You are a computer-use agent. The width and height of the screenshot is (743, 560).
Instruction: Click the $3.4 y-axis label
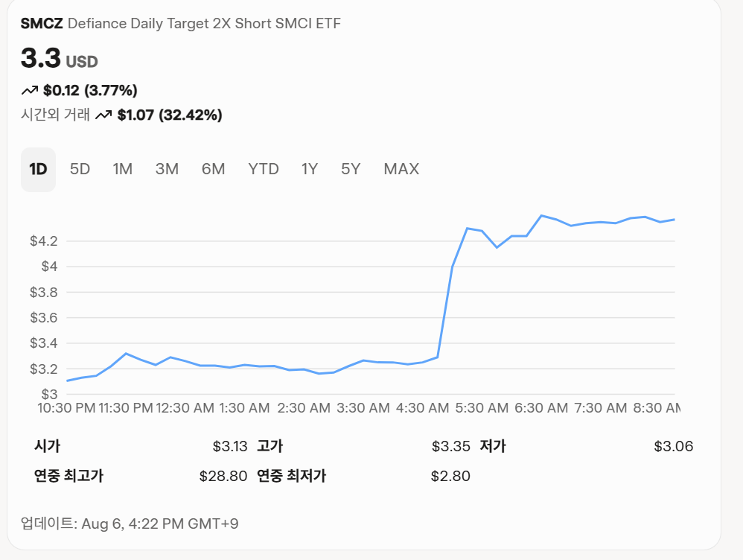click(44, 343)
